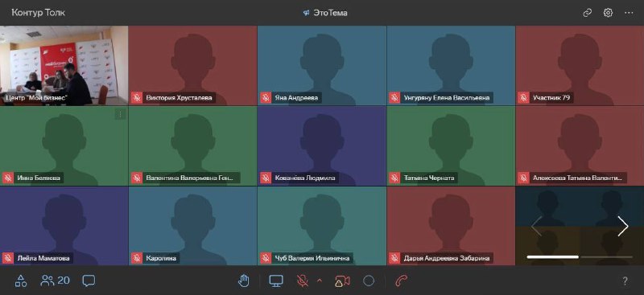
Task: Hang up using the red phone icon
Action: coord(401,281)
